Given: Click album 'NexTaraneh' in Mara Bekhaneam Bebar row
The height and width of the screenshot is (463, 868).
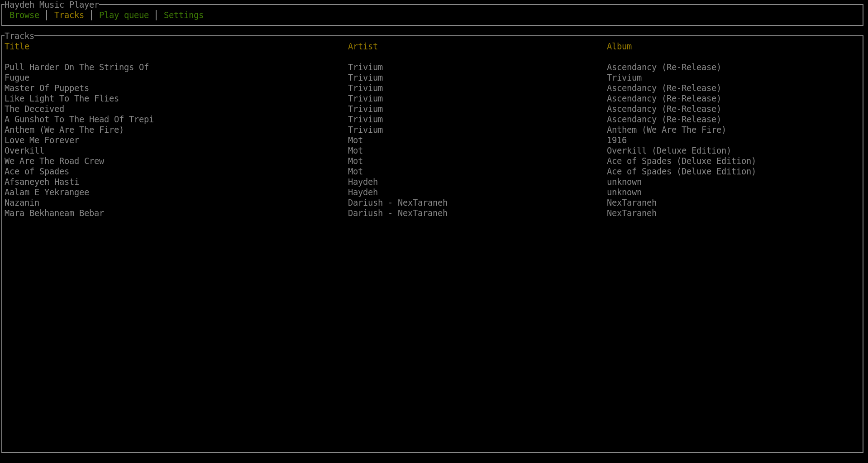Looking at the screenshot, I should tap(632, 213).
